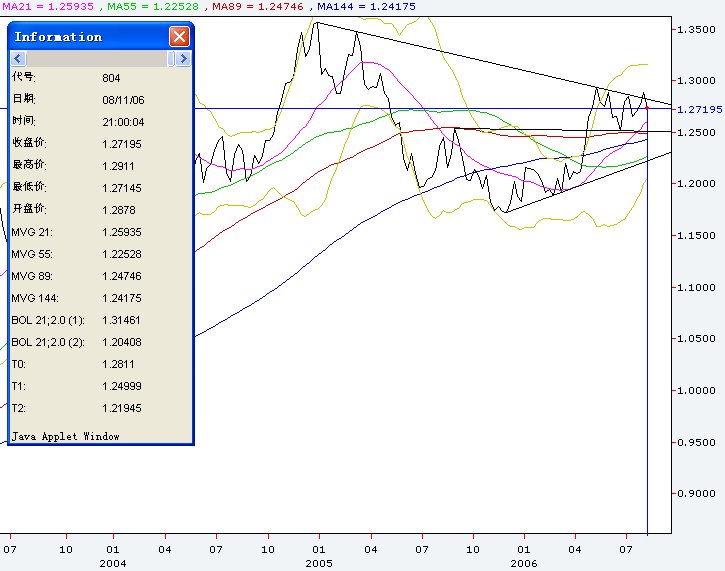Close the Information window

pos(179,37)
